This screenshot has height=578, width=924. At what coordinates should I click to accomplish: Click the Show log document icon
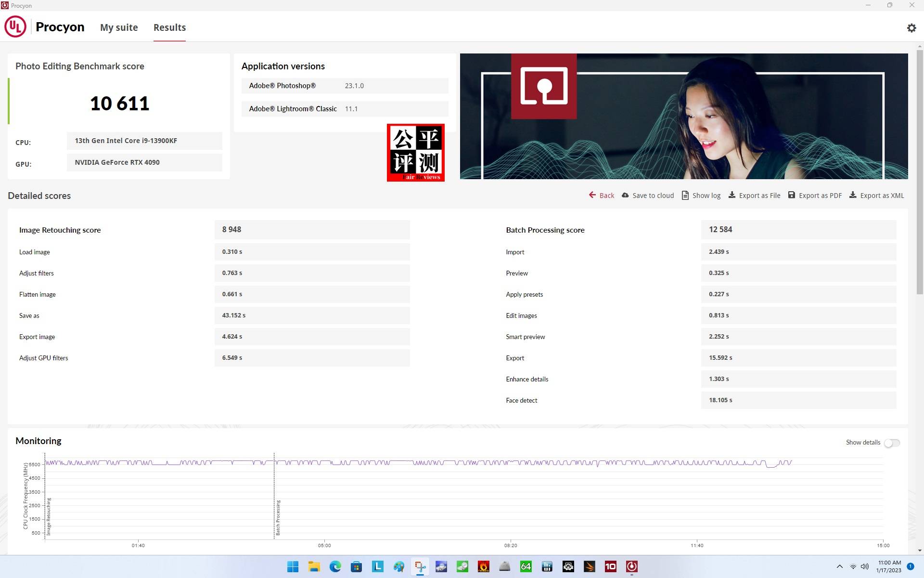point(685,195)
